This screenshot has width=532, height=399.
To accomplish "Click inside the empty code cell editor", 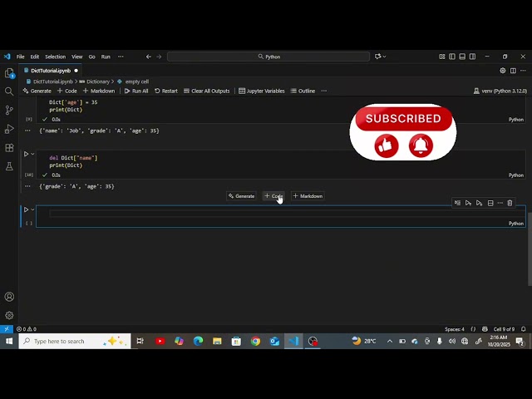I will click(249, 214).
